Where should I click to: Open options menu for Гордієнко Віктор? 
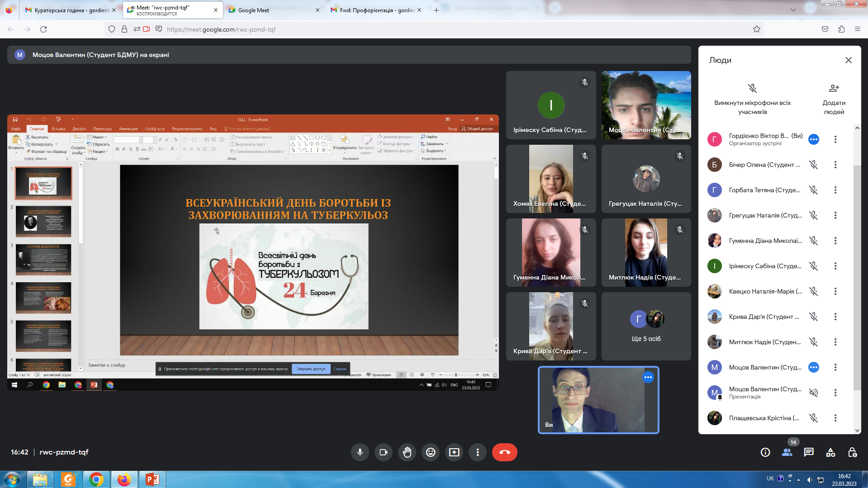click(x=835, y=139)
